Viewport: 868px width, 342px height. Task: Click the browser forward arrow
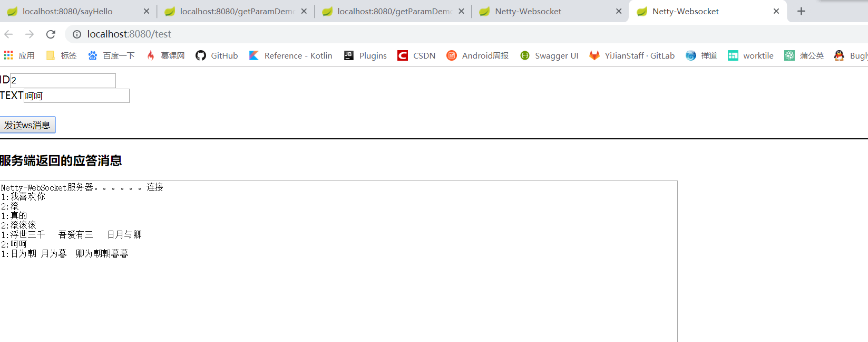pos(30,34)
